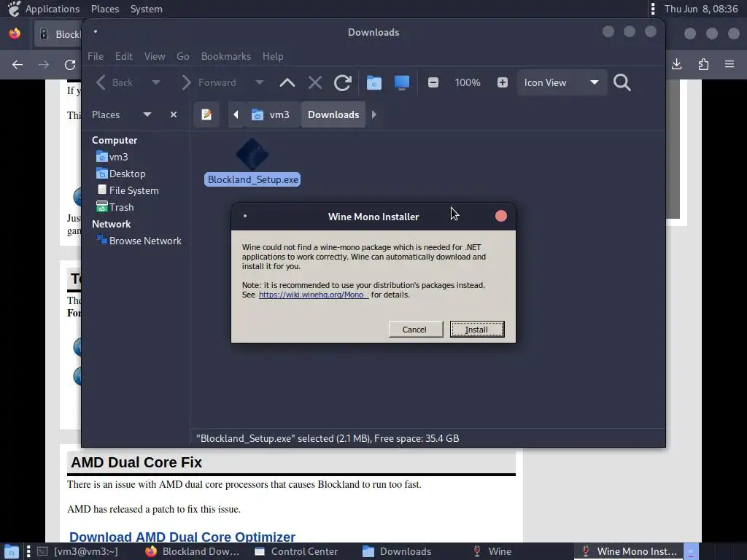
Task: Open Trash in Places sidebar
Action: tap(115, 207)
